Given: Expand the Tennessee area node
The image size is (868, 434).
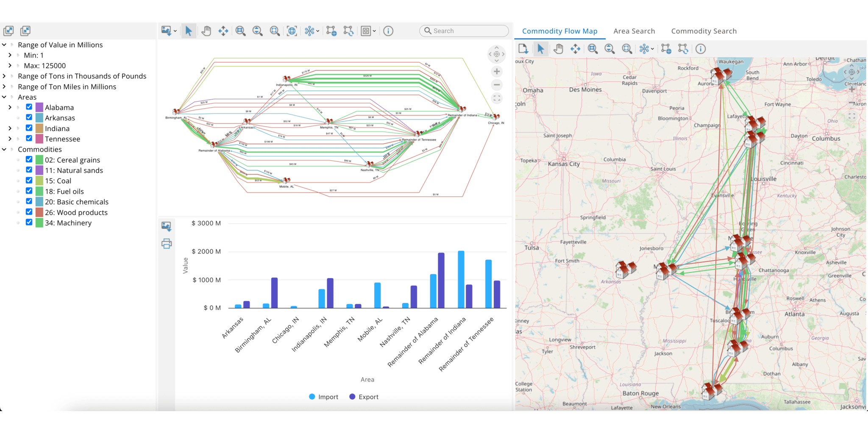Looking at the screenshot, I should point(10,139).
